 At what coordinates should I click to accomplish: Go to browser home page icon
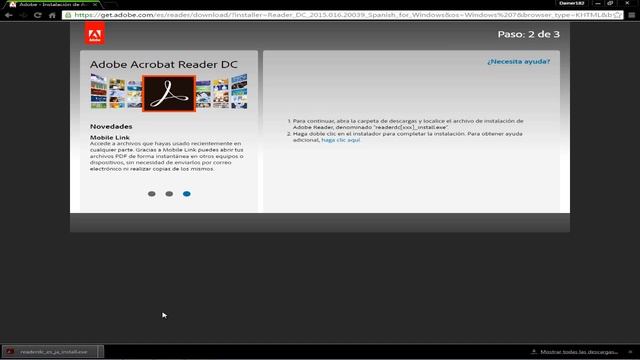[x=52, y=15]
